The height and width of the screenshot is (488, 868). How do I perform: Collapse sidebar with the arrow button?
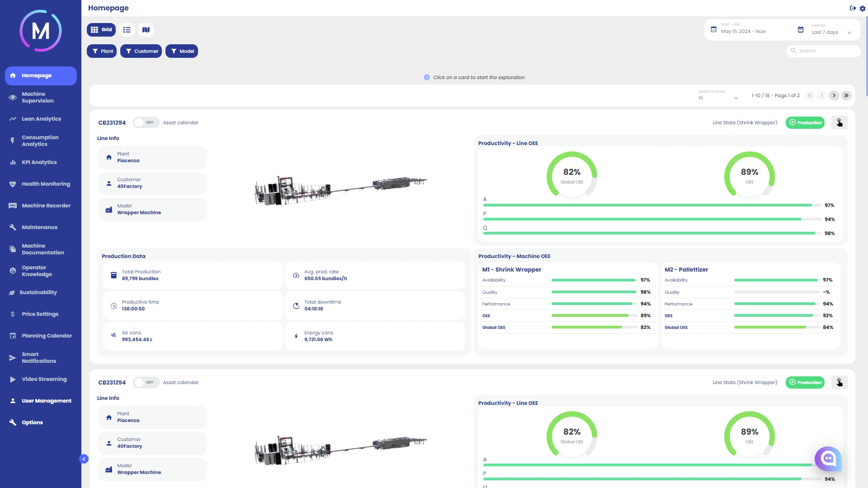[84, 459]
